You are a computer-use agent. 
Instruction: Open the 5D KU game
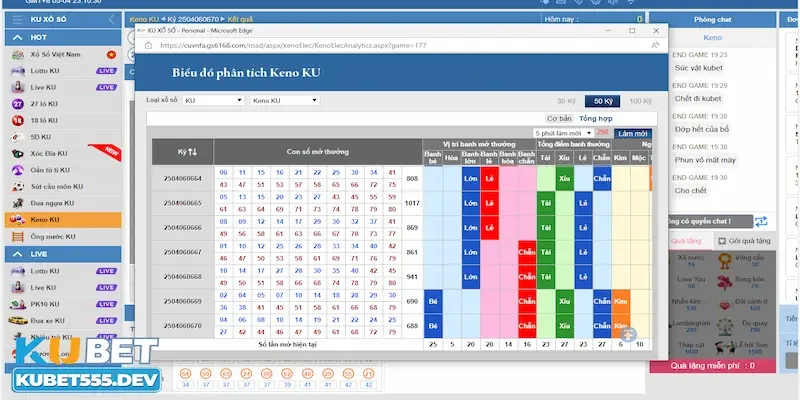(x=63, y=137)
